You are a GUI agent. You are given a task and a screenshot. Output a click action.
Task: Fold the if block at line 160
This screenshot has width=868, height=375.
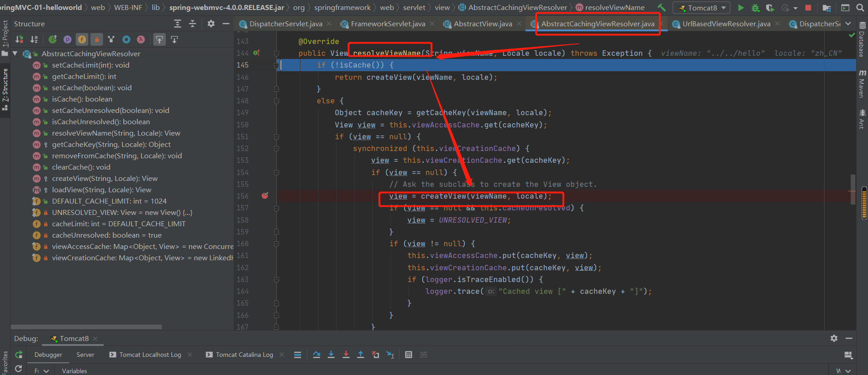(x=276, y=244)
